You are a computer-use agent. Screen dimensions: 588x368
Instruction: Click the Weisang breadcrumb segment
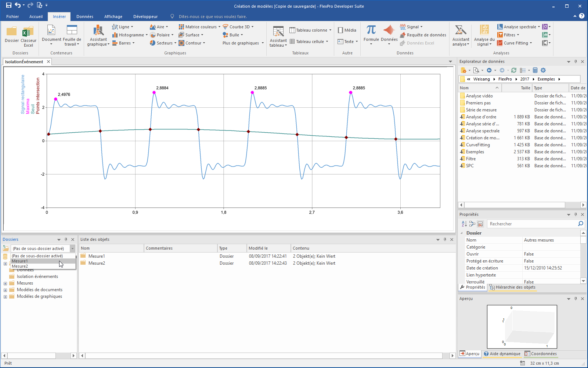point(481,79)
